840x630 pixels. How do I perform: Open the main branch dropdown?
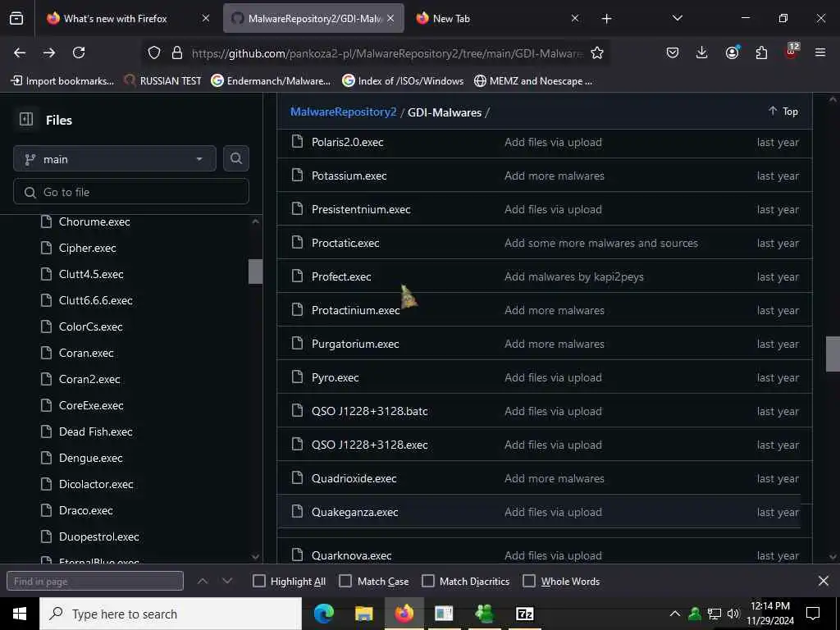pyautogui.click(x=115, y=158)
